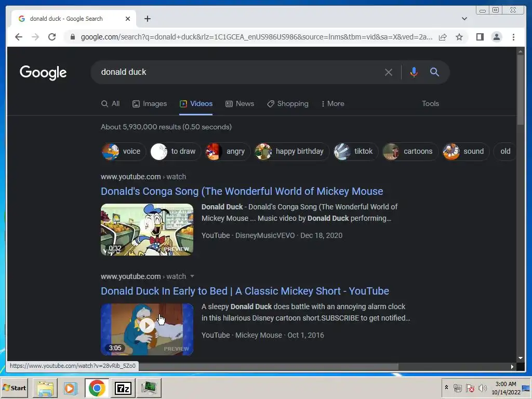Open a new tab with the plus button
532x399 pixels.
(x=147, y=19)
